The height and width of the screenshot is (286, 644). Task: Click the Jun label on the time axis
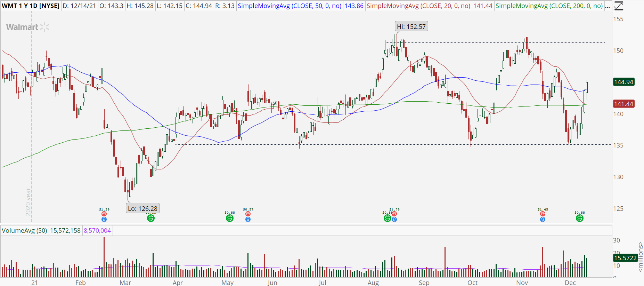click(x=272, y=283)
